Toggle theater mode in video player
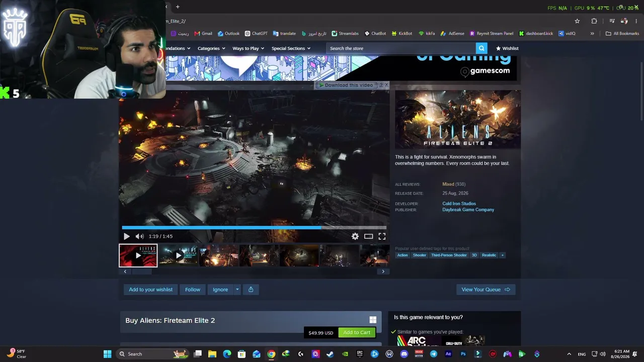This screenshot has width=644, height=362. (369, 236)
